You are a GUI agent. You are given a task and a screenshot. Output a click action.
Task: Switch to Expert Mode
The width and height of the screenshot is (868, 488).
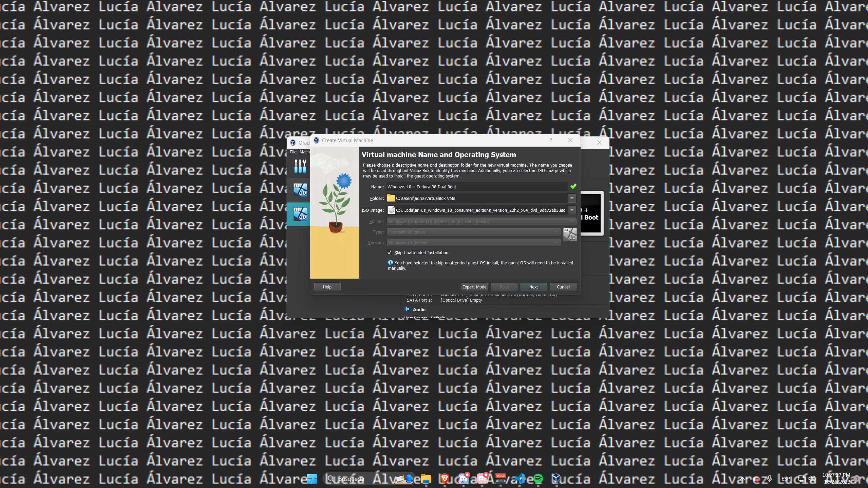click(x=474, y=287)
